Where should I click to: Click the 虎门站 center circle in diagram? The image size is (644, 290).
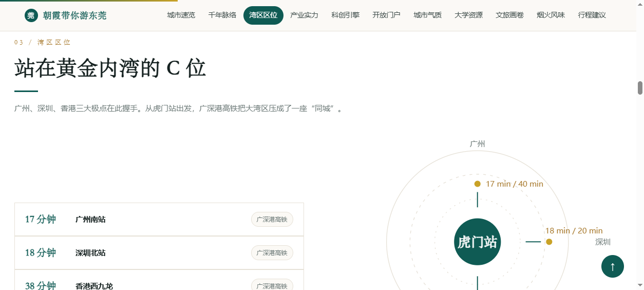coord(478,242)
